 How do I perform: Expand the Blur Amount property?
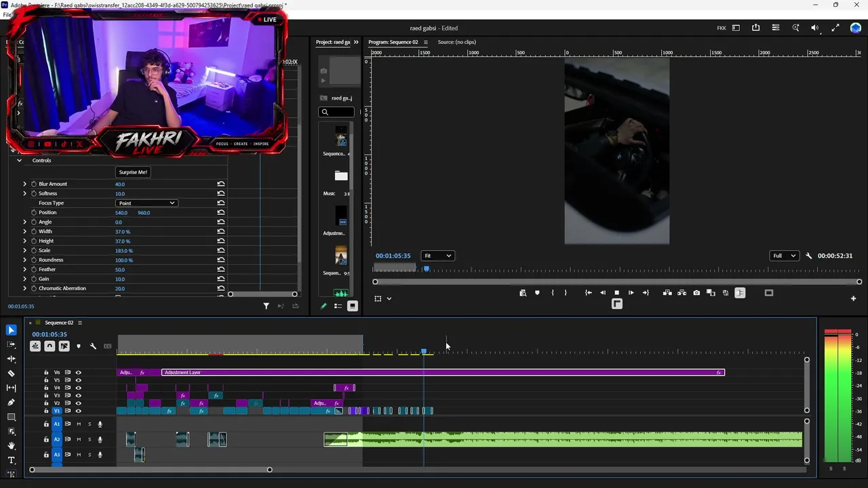[24, 184]
